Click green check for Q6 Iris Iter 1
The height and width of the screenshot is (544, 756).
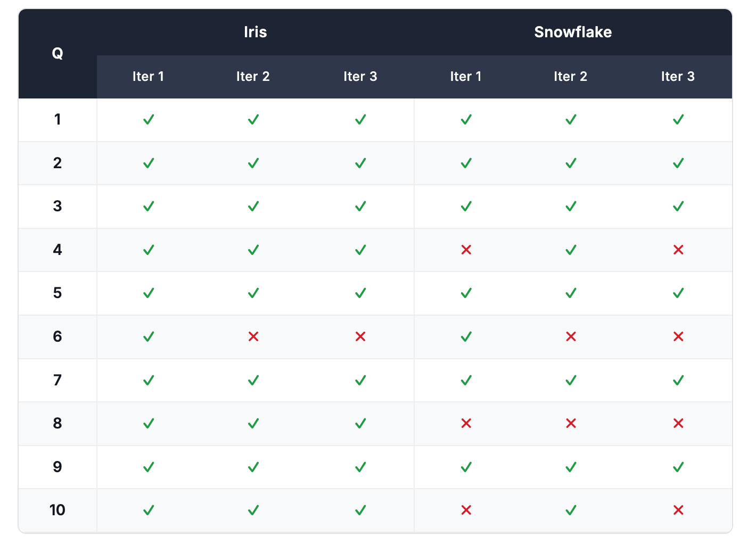click(x=149, y=336)
